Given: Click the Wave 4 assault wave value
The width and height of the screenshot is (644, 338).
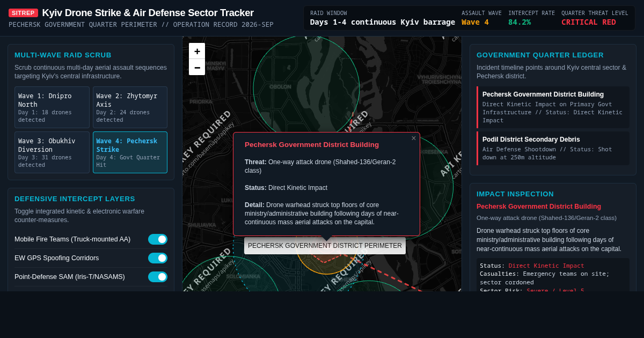Looking at the screenshot, I should pos(475,22).
